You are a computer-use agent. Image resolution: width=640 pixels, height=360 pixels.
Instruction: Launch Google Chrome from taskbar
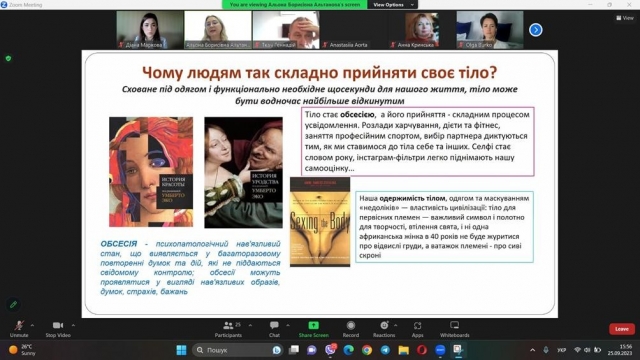point(367,350)
